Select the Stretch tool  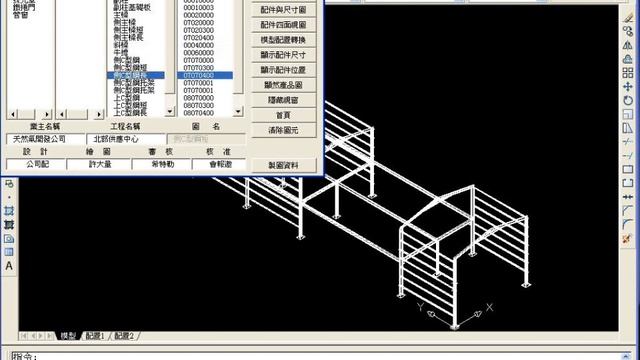(x=628, y=128)
